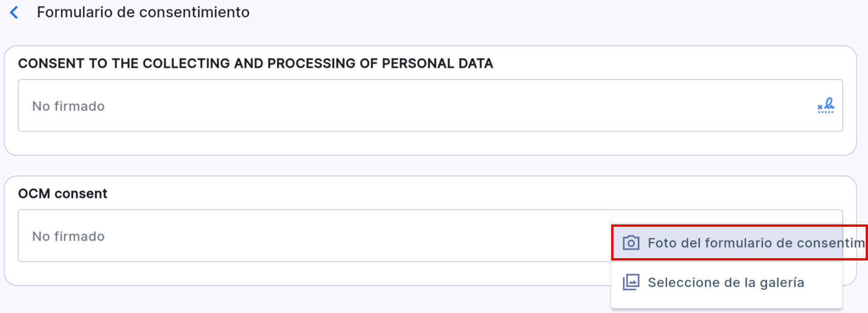Screen dimensions: 868x313
Task: Click the gallery images icon in the popup
Action: click(x=631, y=282)
